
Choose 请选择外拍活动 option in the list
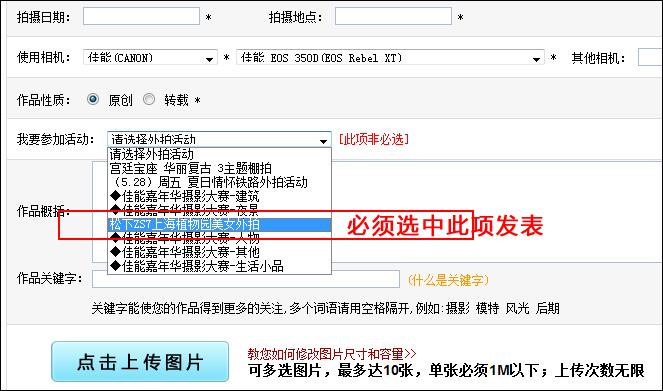219,154
